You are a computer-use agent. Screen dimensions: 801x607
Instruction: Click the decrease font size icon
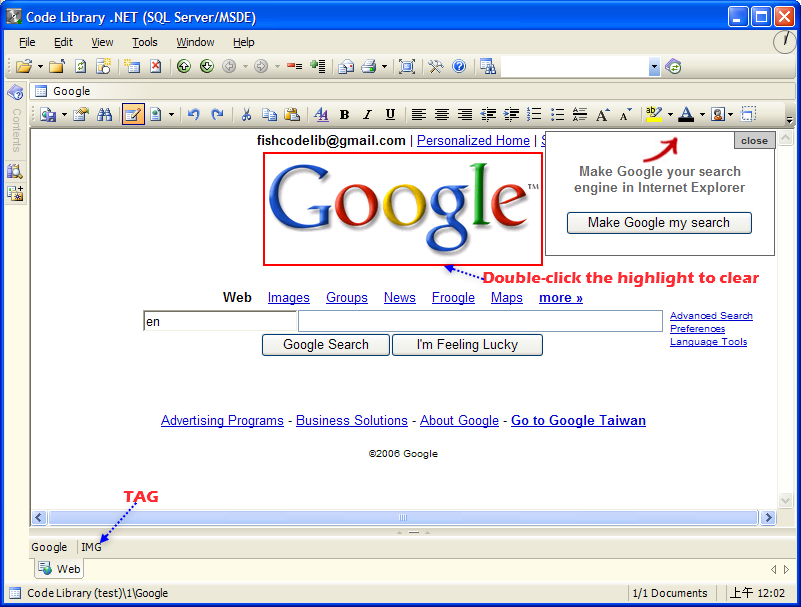tap(625, 114)
